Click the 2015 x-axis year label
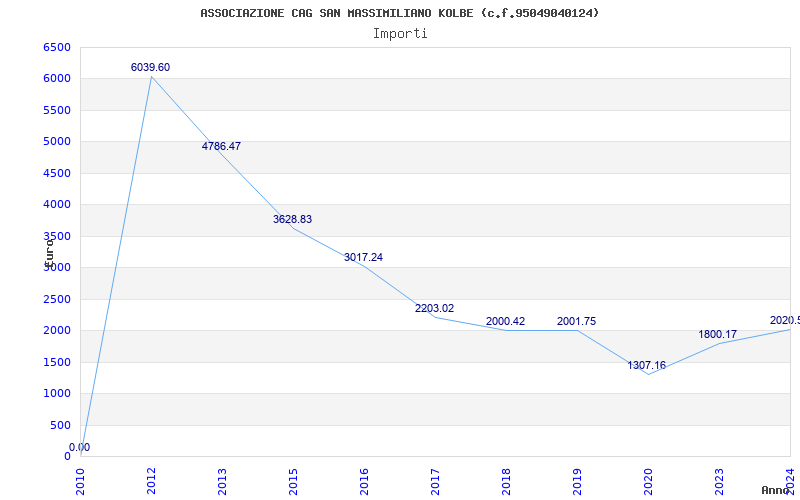This screenshot has width=800, height=500. 293,482
